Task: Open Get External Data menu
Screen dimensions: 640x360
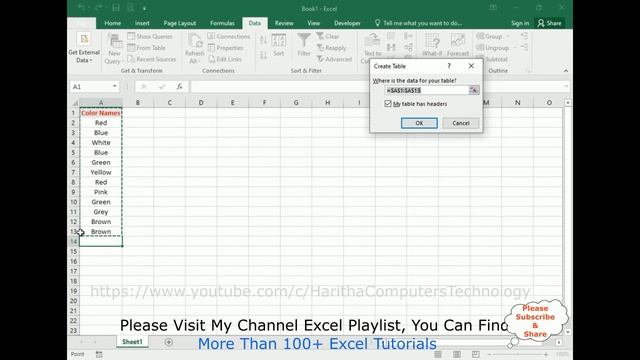Action: [x=84, y=48]
